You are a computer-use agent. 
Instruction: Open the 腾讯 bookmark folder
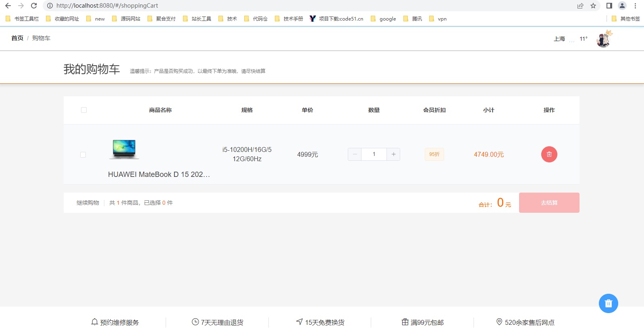[x=413, y=19]
